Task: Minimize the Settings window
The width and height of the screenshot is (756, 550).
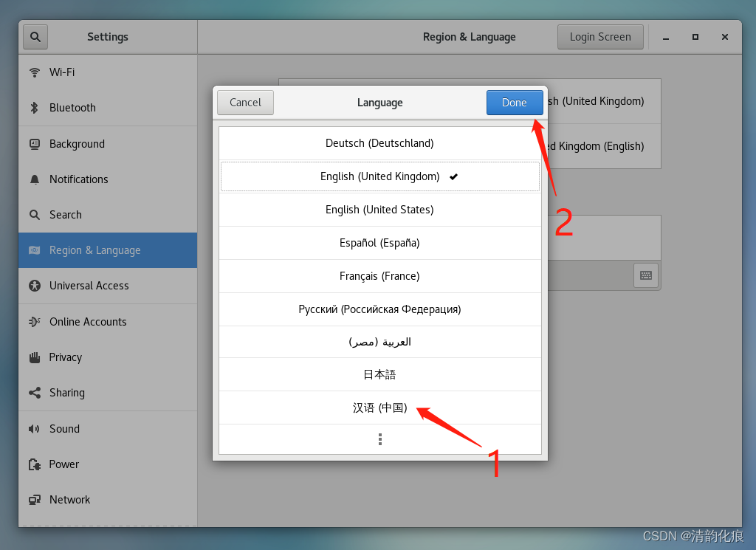Action: [x=666, y=37]
